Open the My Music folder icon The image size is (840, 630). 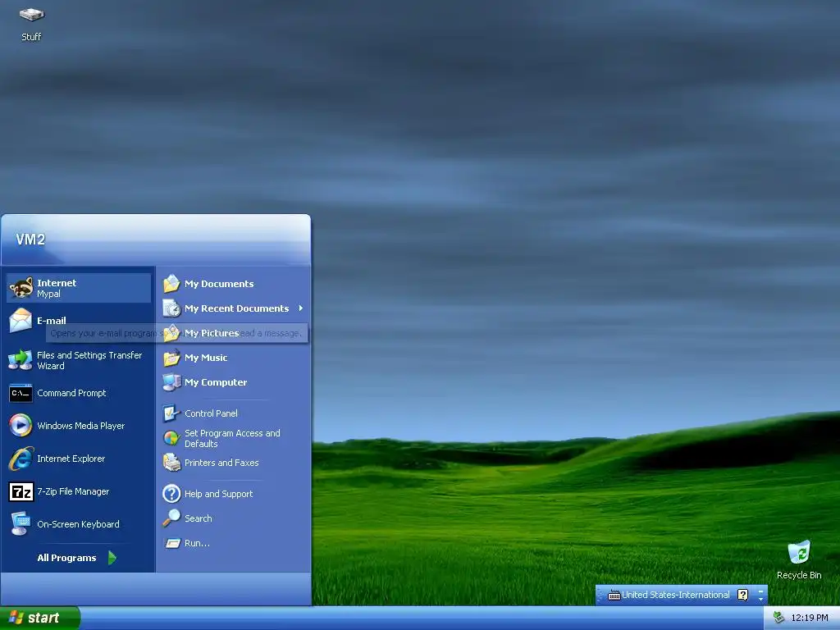[x=171, y=358]
